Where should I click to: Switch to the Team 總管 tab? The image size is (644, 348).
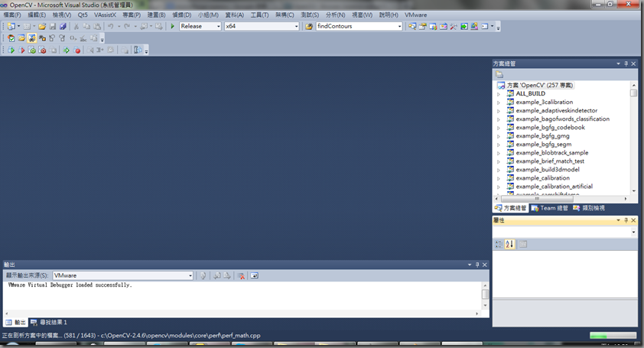(x=549, y=208)
